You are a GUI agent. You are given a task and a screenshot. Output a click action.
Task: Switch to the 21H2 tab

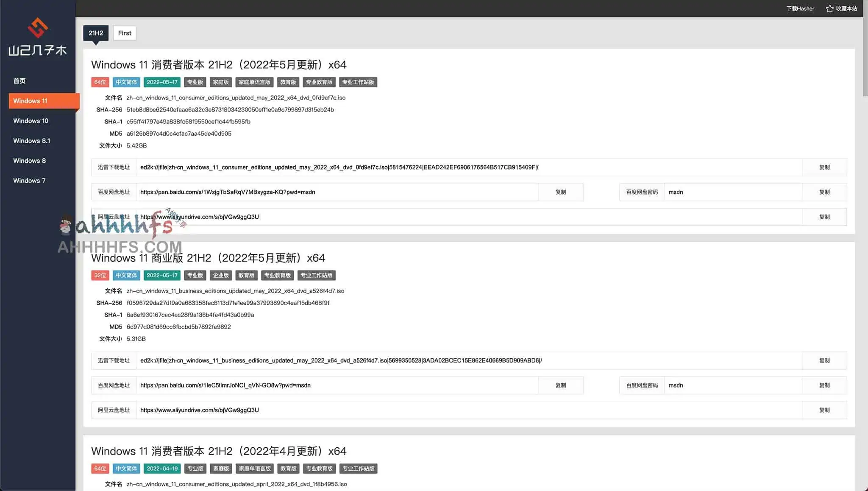[95, 33]
